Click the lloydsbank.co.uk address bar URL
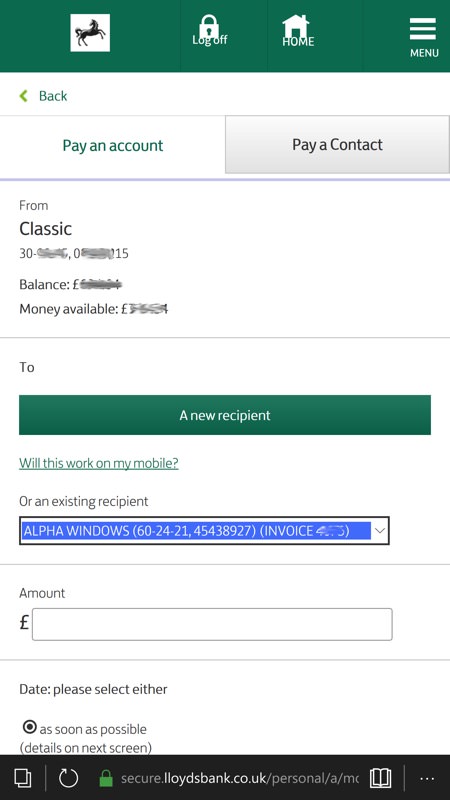 [x=240, y=779]
